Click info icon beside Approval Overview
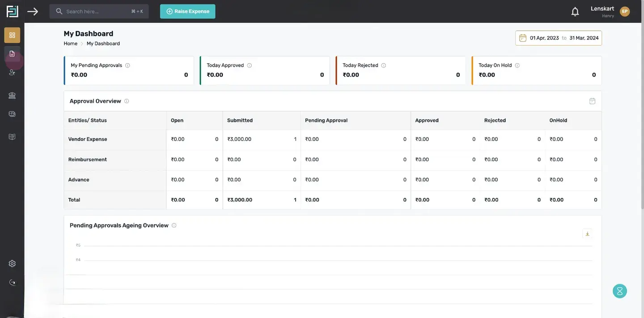This screenshot has width=644, height=318. point(127,101)
